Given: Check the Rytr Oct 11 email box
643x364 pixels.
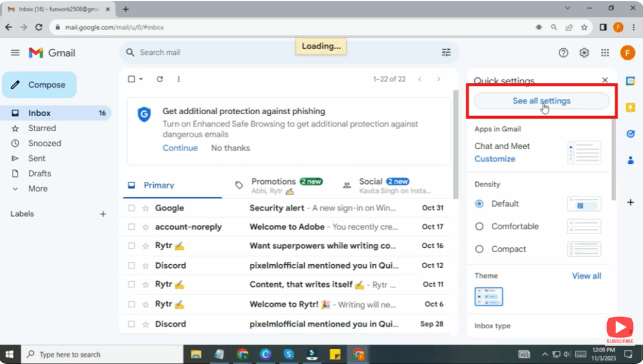Looking at the screenshot, I should click(131, 284).
